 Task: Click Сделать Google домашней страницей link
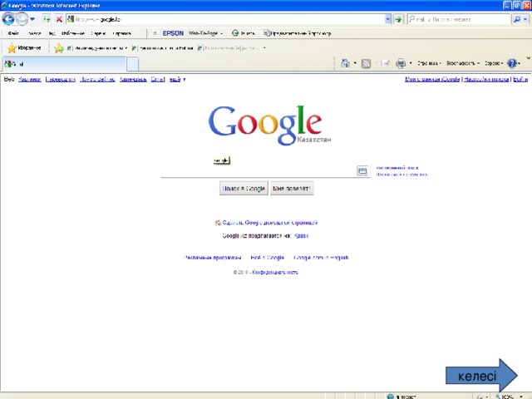tap(269, 223)
